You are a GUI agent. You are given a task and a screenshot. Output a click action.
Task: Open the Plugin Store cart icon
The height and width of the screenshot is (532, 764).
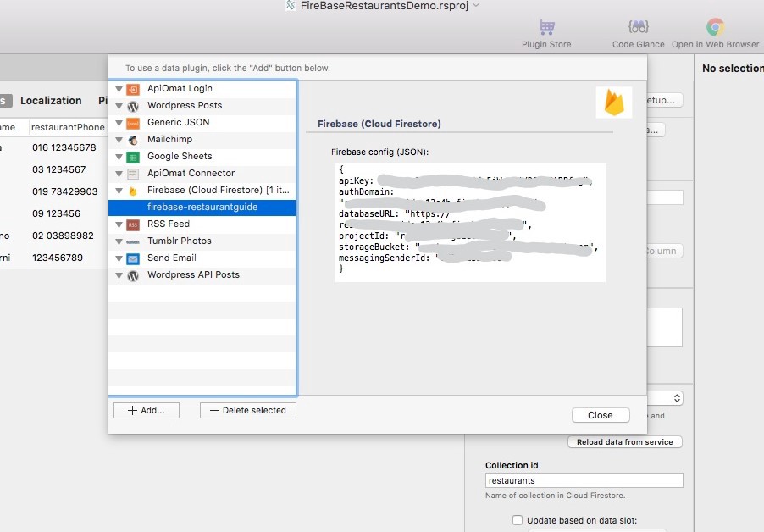(x=546, y=27)
